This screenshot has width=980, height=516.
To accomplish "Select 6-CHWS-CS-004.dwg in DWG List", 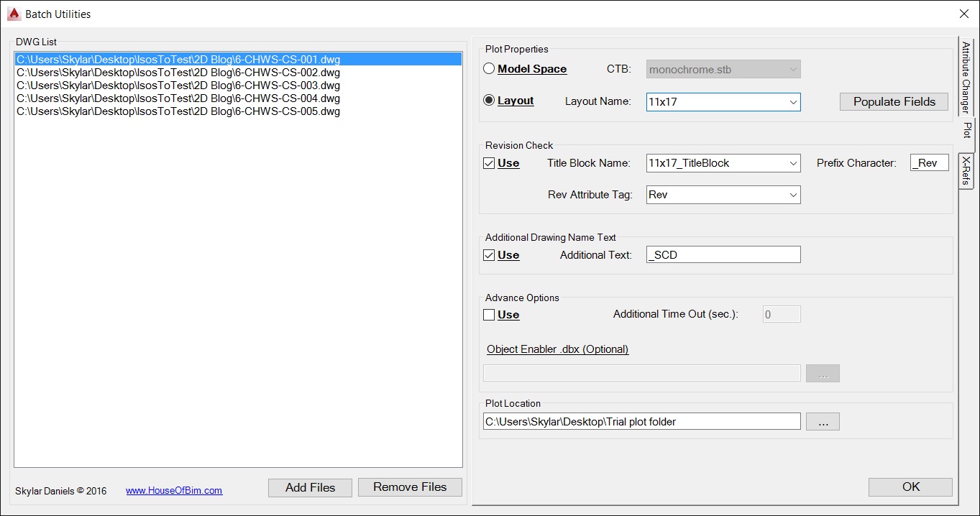I will pos(238,98).
